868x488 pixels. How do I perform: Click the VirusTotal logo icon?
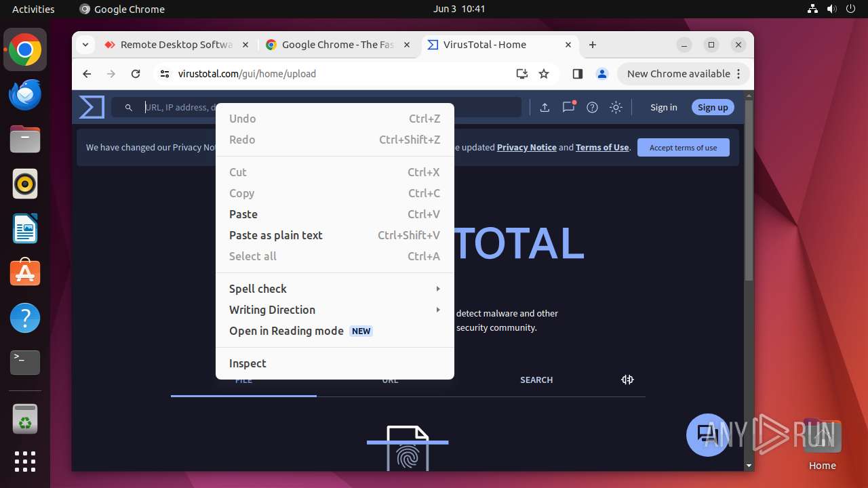(92, 107)
